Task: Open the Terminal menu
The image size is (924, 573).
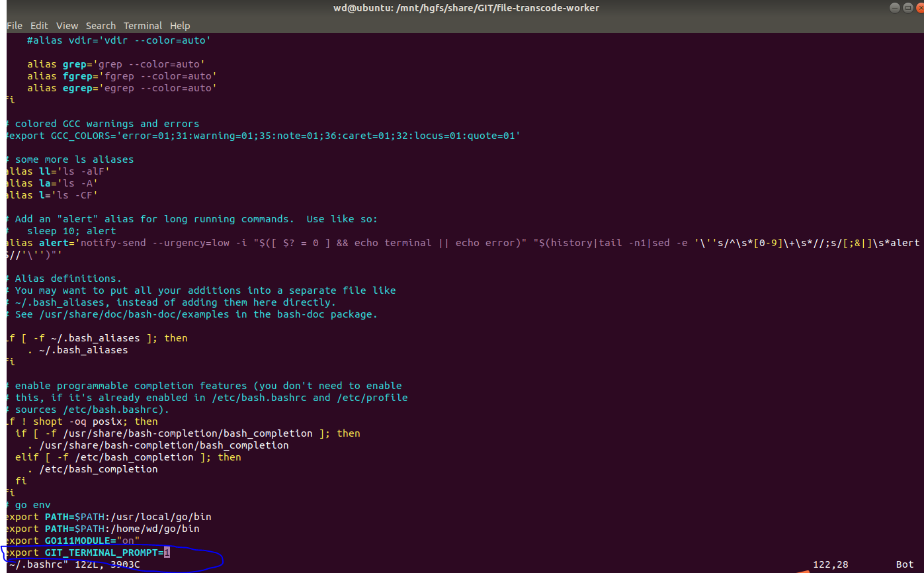Action: click(143, 25)
